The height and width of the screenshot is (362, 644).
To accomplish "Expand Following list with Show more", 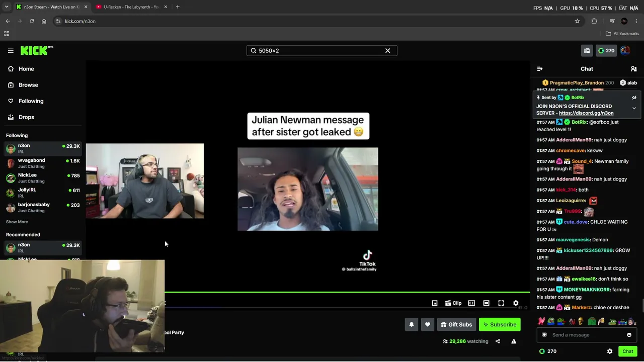I will point(17,222).
